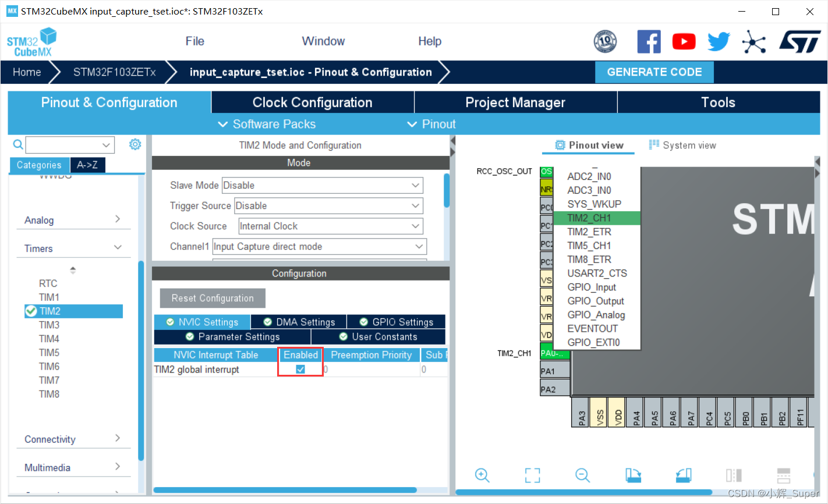
Task: Open the Channel1 mode dropdown
Action: tap(319, 246)
